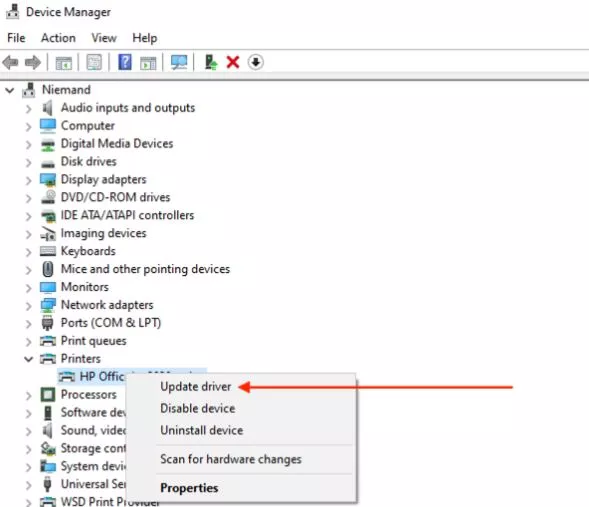Click the Display adapters icon

pos(48,180)
